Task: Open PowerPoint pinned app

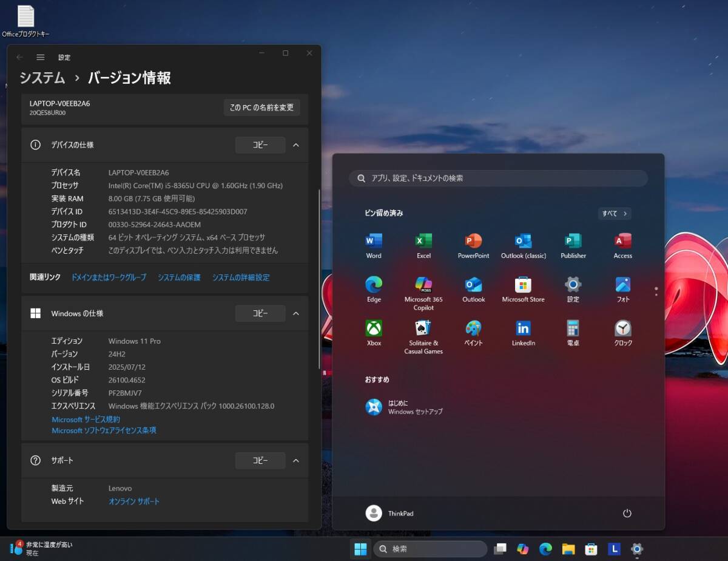Action: click(x=473, y=246)
